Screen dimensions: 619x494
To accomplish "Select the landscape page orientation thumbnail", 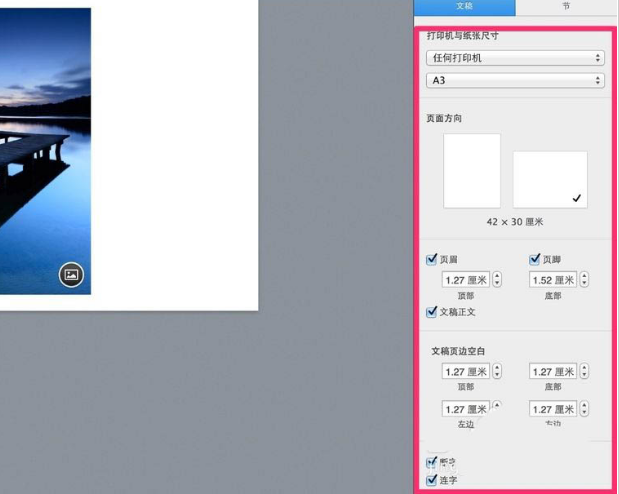I will point(549,179).
